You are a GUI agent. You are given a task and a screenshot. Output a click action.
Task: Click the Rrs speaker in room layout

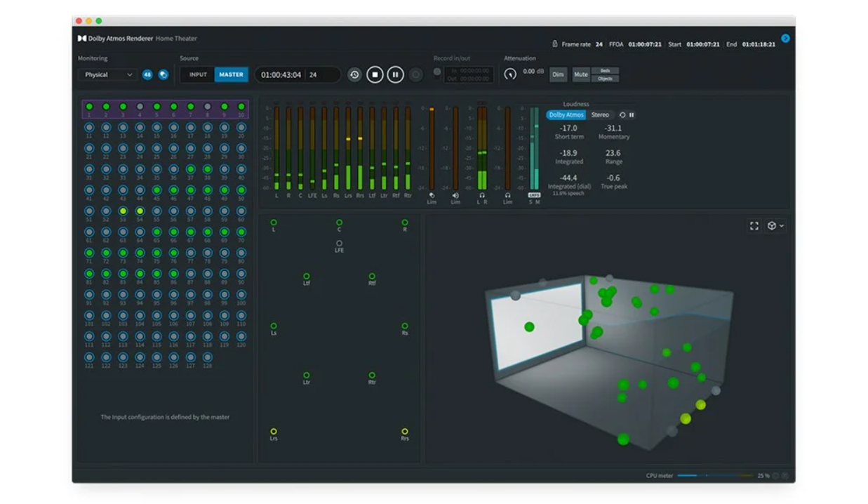tap(405, 432)
